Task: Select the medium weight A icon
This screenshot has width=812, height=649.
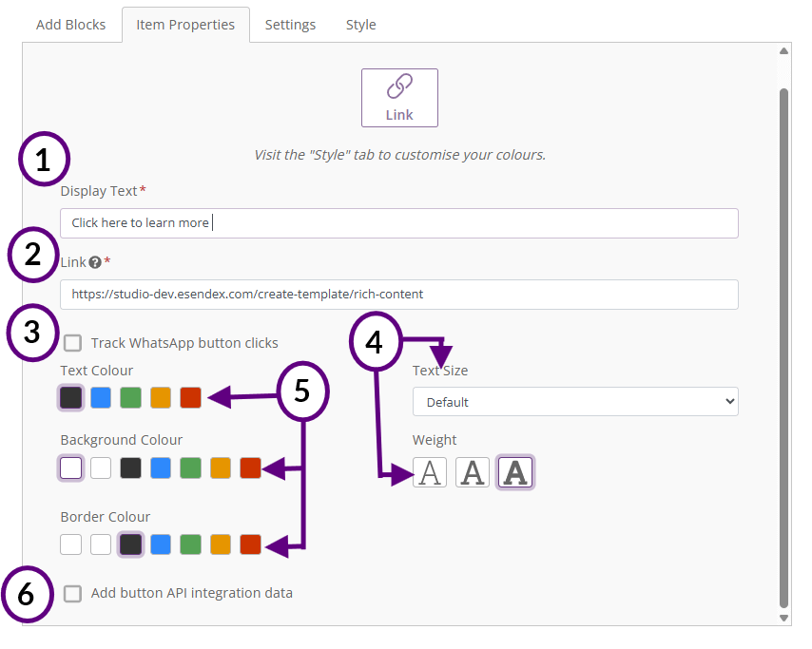Action: [473, 472]
